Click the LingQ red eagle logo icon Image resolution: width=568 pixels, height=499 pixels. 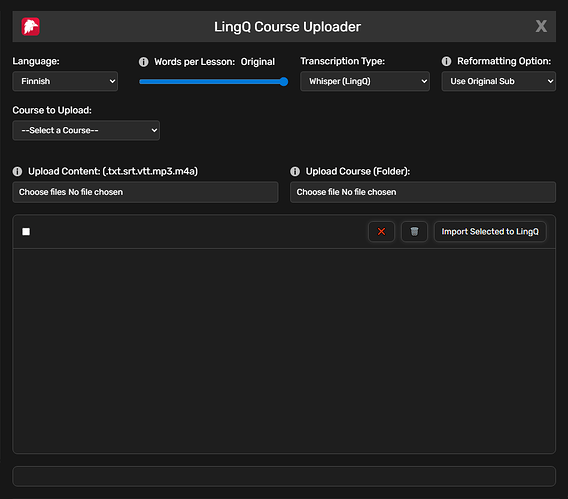pos(30,26)
